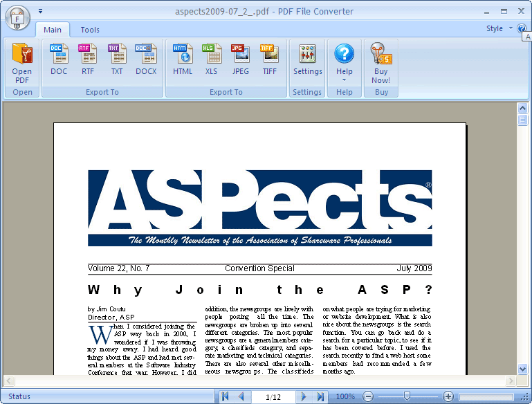
Task: Click the page number field showing 1/12
Action: point(273,396)
